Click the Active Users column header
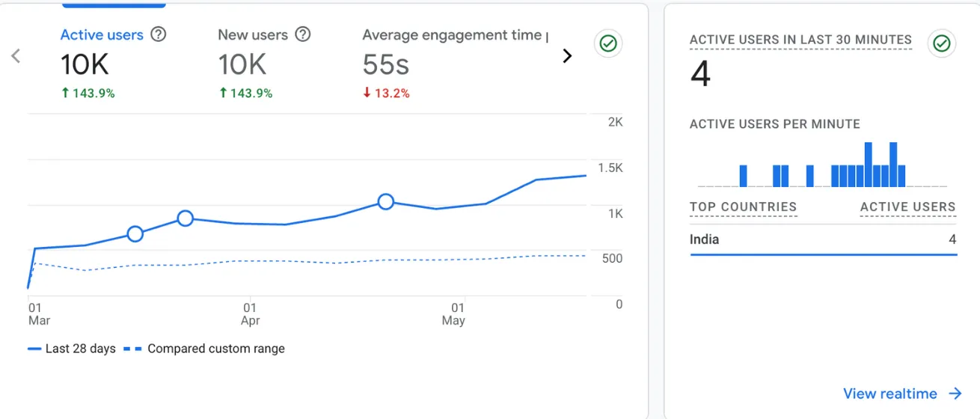The width and height of the screenshot is (980, 419). (x=907, y=207)
